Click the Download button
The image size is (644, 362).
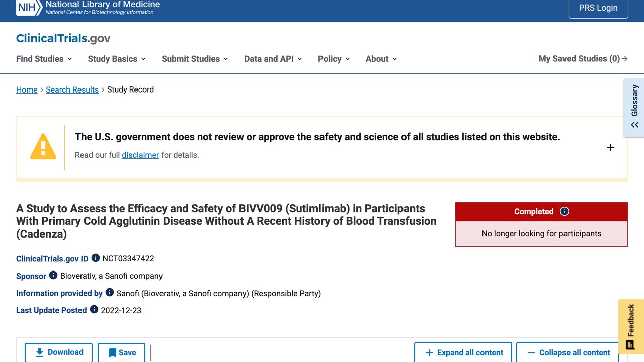[x=58, y=352]
